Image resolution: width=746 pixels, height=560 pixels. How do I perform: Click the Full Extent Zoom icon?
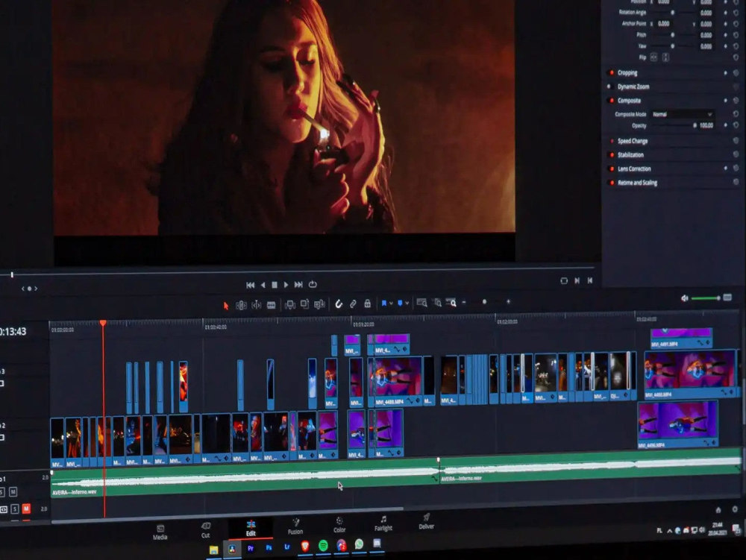(421, 302)
